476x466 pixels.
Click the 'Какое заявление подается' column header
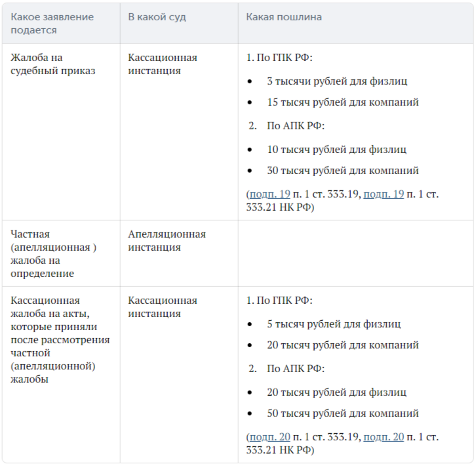(x=52, y=24)
